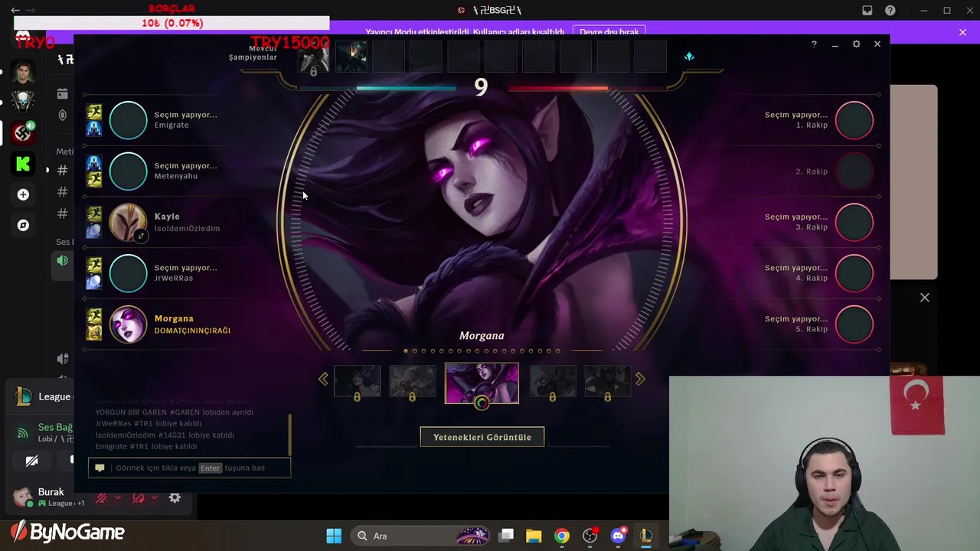Click the chat bubble icon in the chat box
Screen dimensions: 980x551
tap(100, 468)
